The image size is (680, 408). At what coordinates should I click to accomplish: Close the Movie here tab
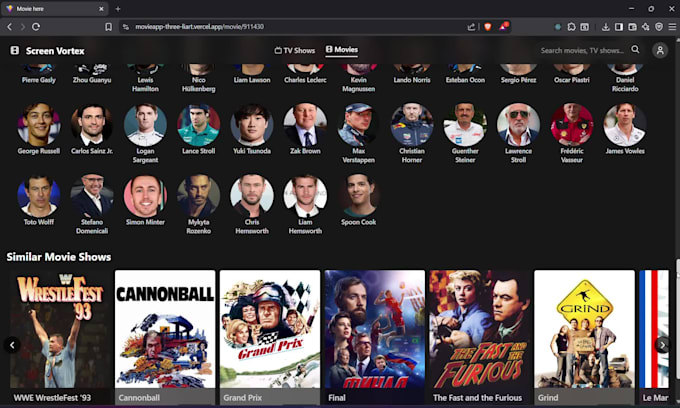(x=101, y=9)
